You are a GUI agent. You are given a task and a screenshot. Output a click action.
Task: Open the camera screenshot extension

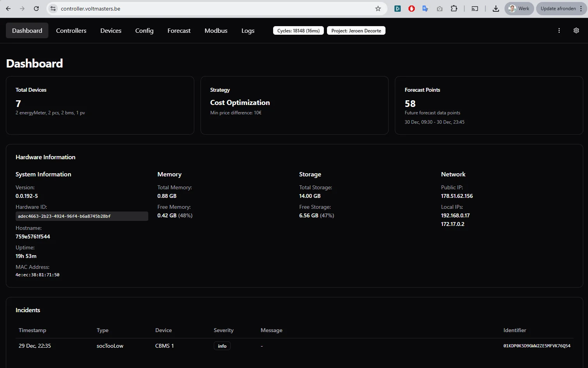coord(440,9)
